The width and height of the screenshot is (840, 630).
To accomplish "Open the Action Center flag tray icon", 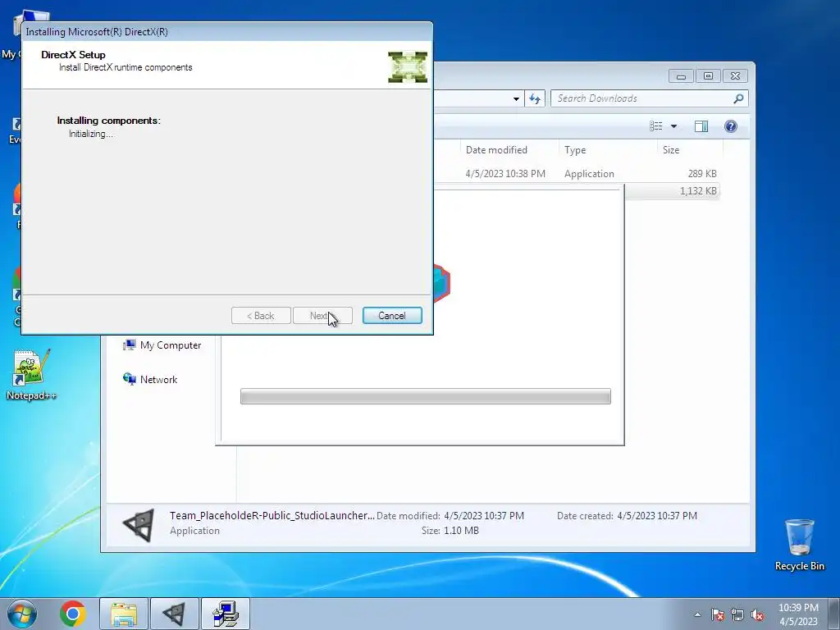I will coord(717,614).
